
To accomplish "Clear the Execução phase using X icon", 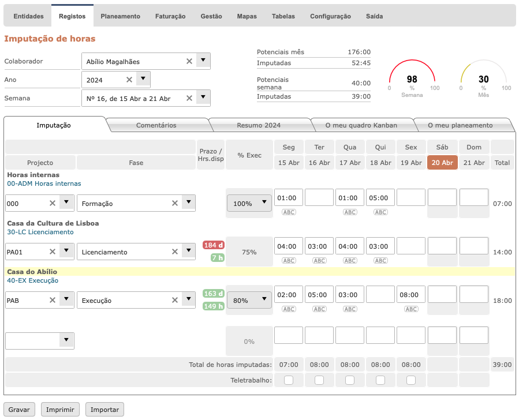I will tap(175, 300).
